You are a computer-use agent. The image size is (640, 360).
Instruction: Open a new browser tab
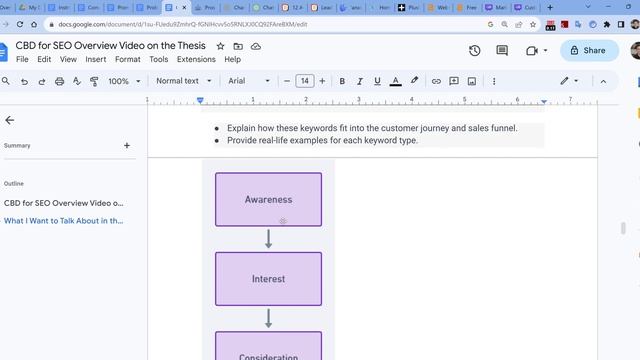coord(550,7)
